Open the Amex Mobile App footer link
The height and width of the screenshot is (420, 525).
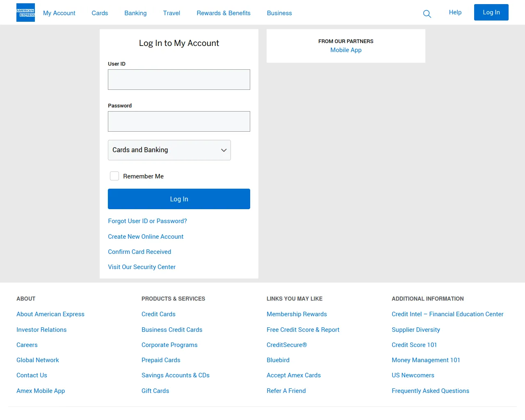(x=41, y=391)
